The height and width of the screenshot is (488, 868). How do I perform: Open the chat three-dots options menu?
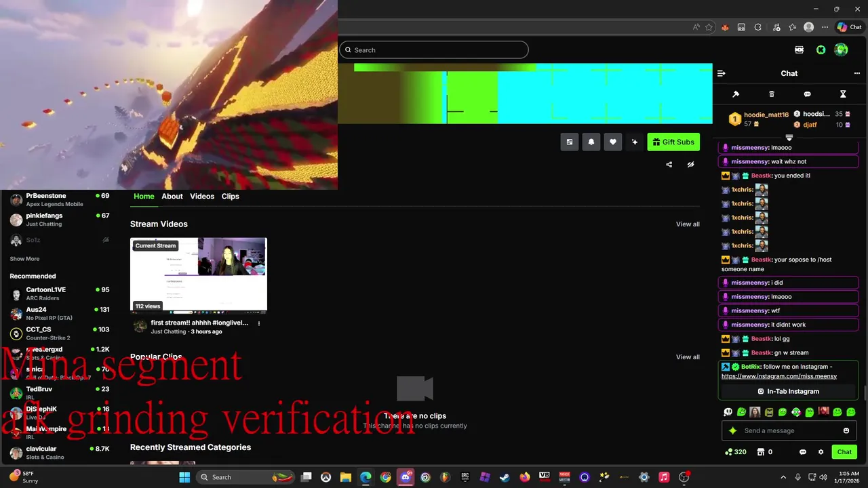click(857, 73)
